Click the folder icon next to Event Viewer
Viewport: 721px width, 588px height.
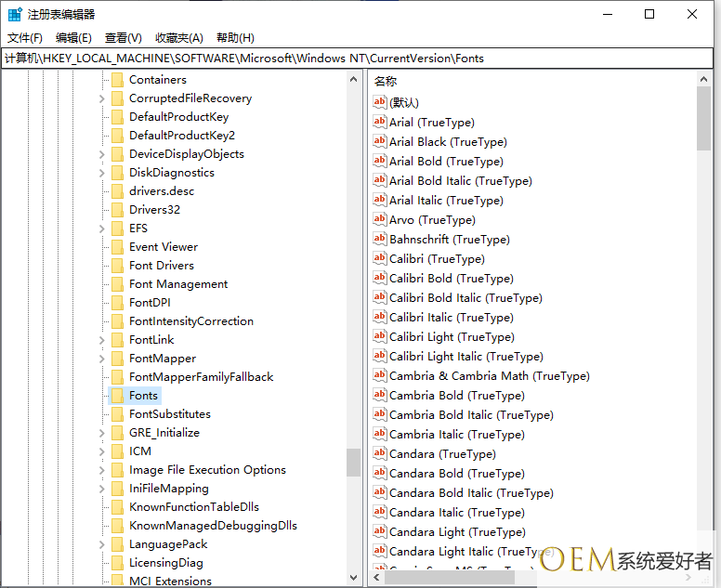(117, 247)
